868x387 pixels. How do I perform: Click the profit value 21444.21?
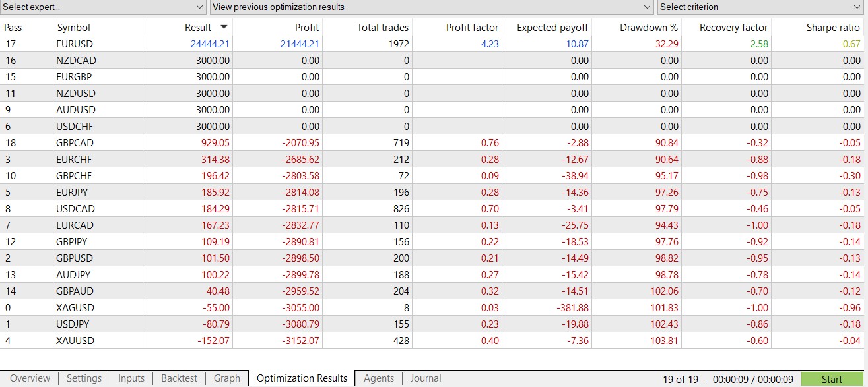click(x=300, y=44)
